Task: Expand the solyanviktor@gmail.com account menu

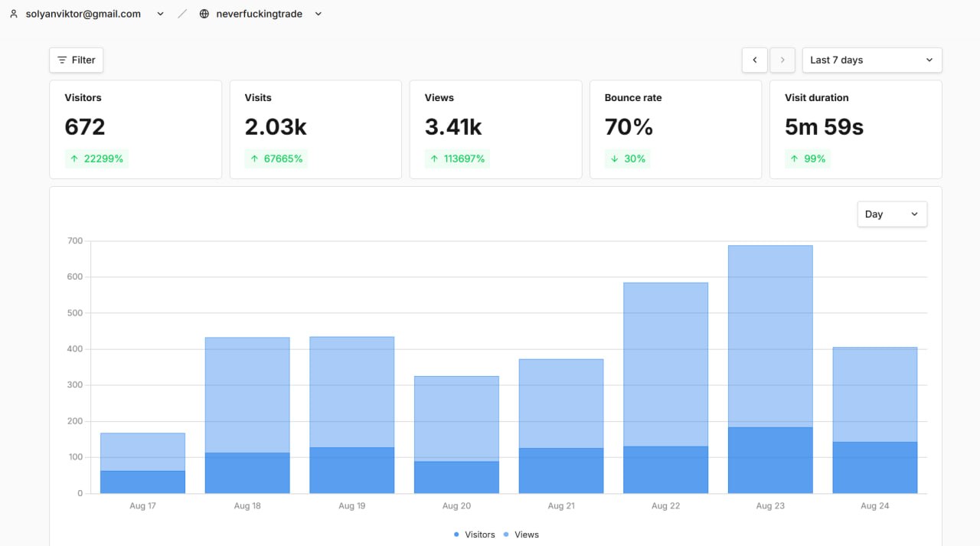Action: click(160, 14)
